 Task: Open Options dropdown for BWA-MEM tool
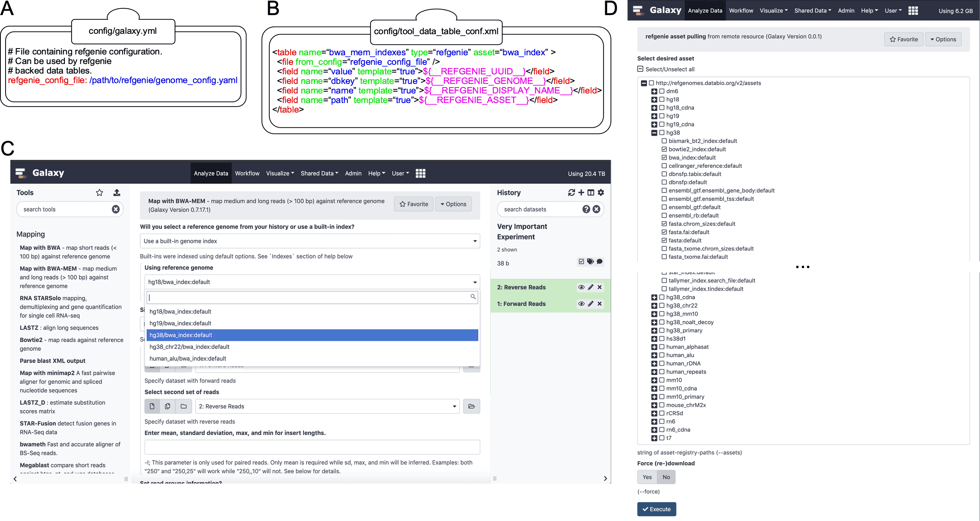coord(453,204)
